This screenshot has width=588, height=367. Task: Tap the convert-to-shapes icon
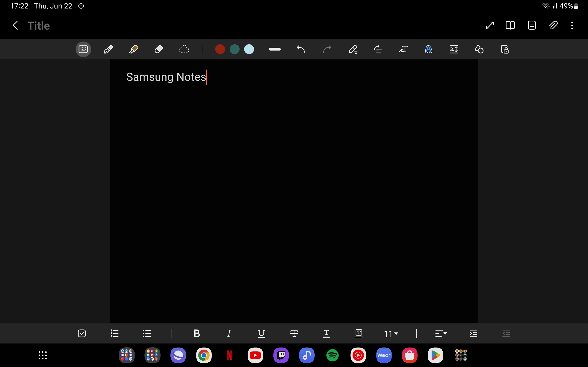click(479, 49)
